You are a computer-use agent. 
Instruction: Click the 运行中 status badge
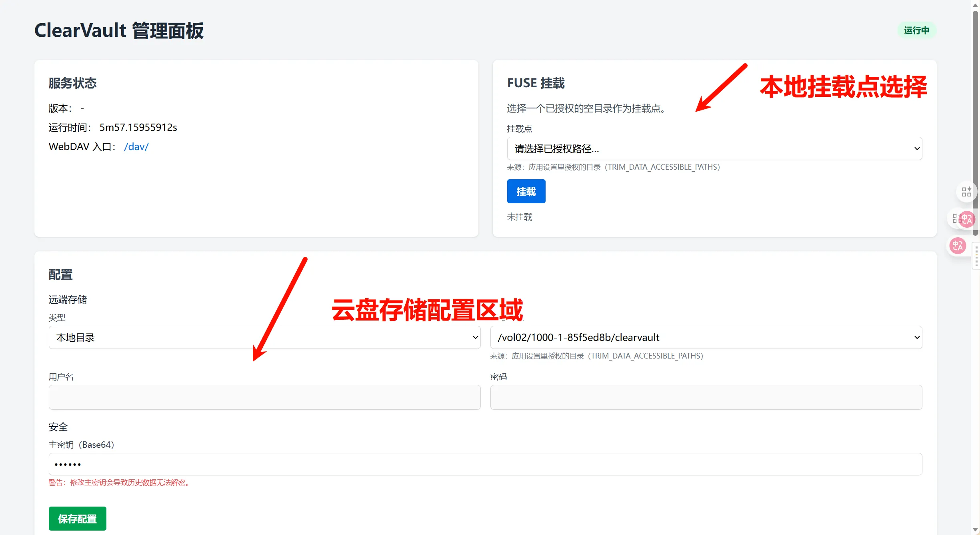[916, 30]
